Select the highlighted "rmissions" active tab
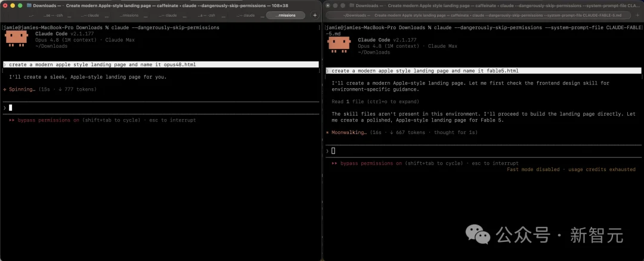644x261 pixels. [286, 15]
